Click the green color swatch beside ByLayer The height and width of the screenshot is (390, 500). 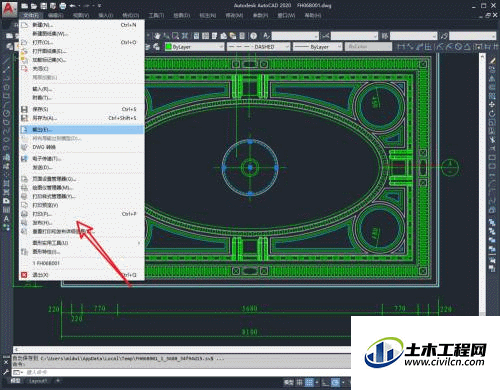168,47
